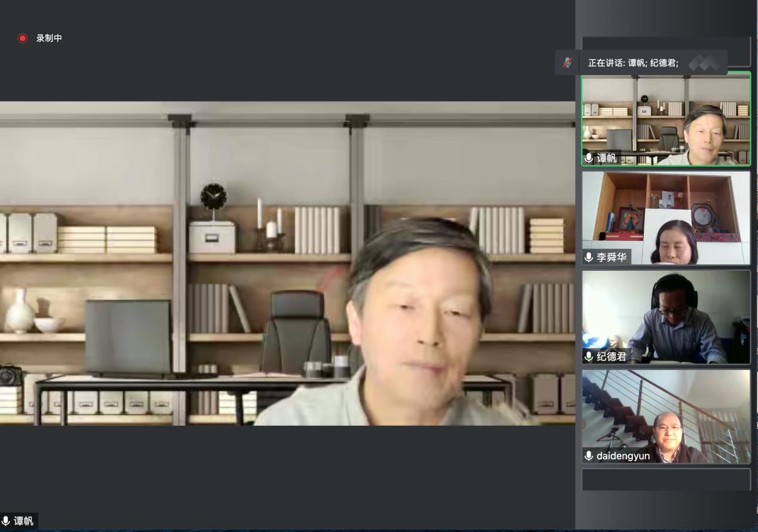
Task: Select the 纪德君 video thumbnail
Action: (666, 317)
